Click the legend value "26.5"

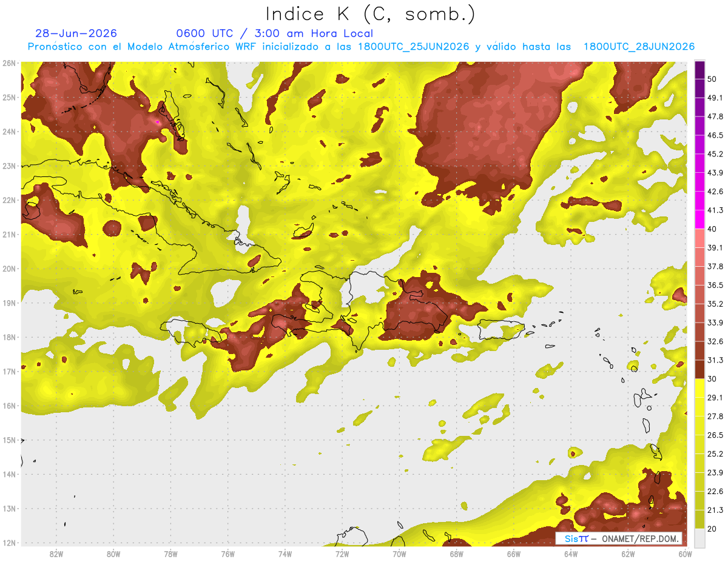(x=715, y=435)
